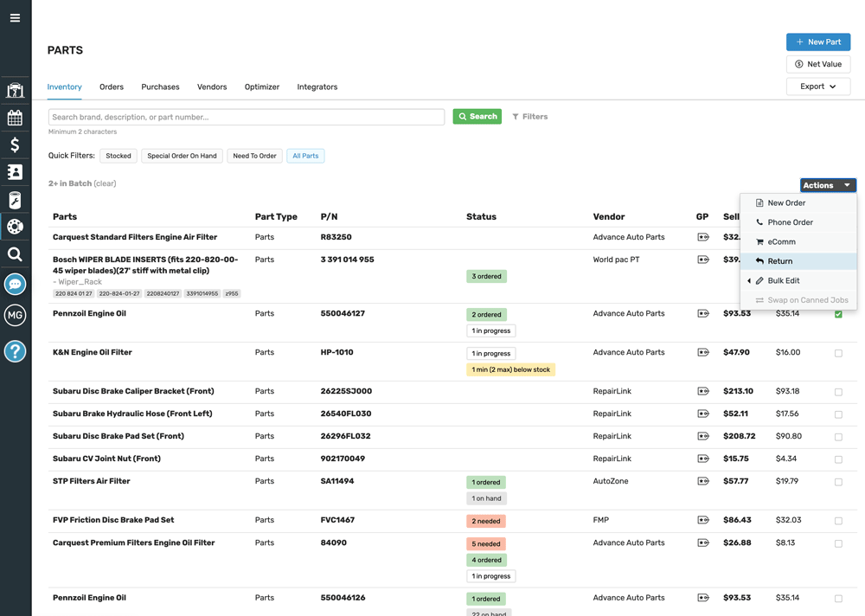Check the K&N Engine Oil Filter checkbox

[838, 353]
